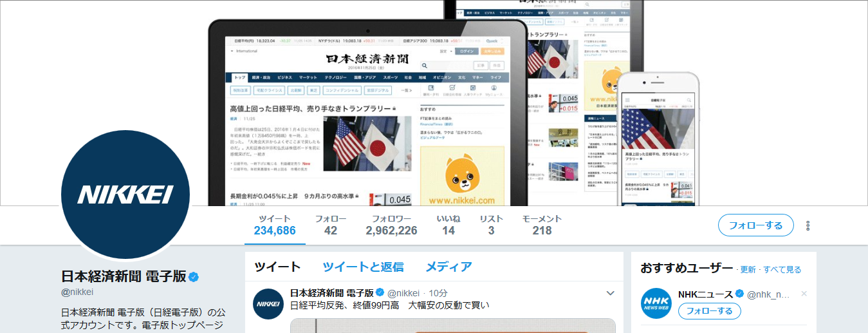Open the tweet's embedded media preview

point(453,326)
